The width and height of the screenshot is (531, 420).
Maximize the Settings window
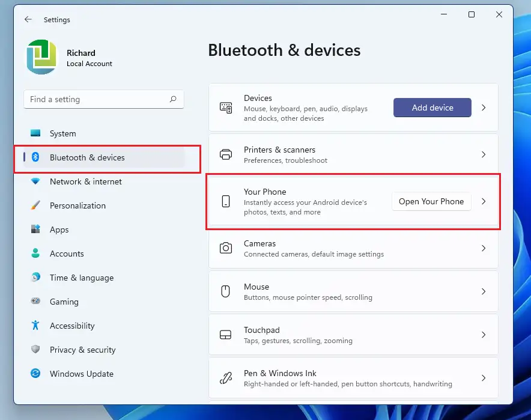[x=472, y=14]
